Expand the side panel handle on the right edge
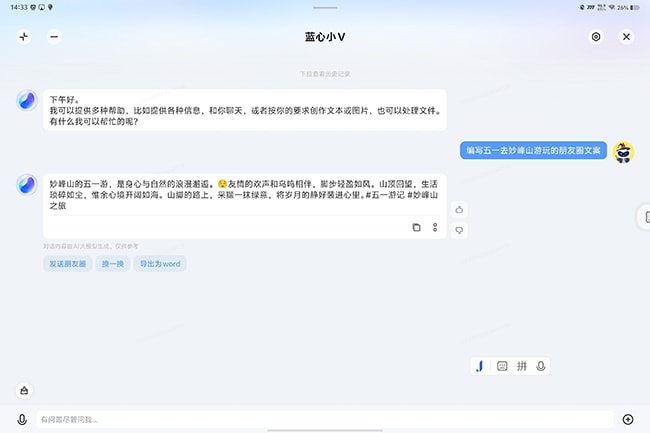 pyautogui.click(x=645, y=217)
